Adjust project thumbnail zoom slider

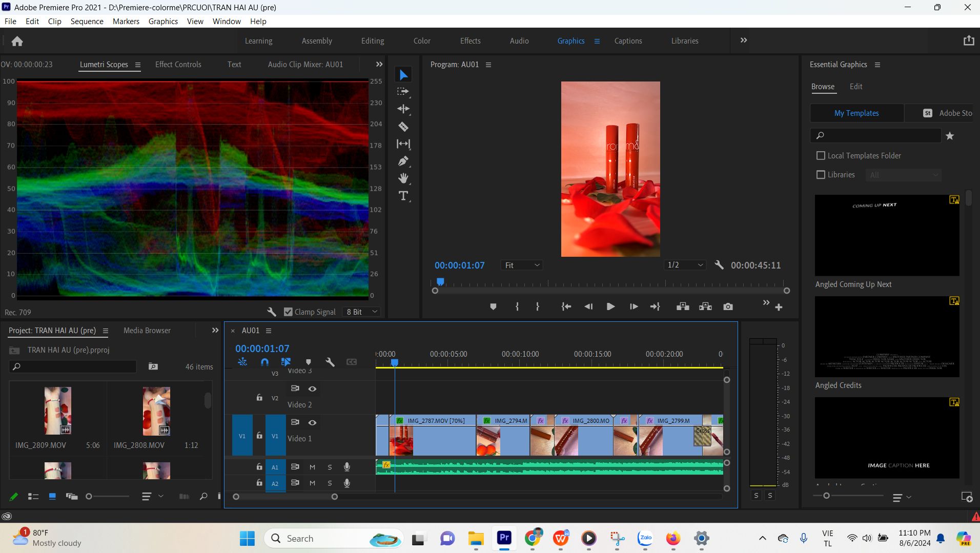pyautogui.click(x=89, y=496)
